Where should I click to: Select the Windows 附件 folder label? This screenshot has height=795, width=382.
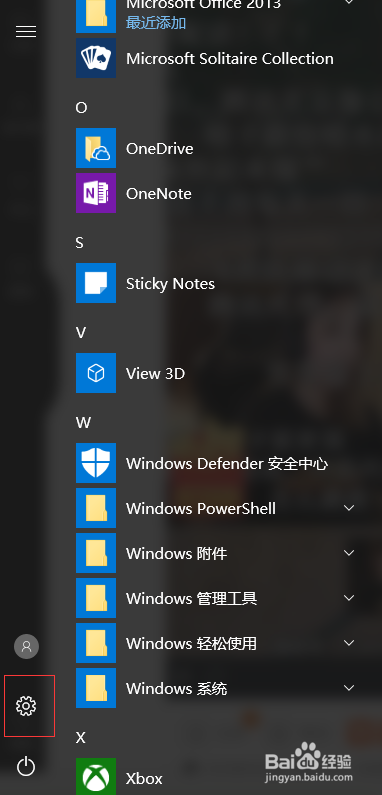click(176, 554)
